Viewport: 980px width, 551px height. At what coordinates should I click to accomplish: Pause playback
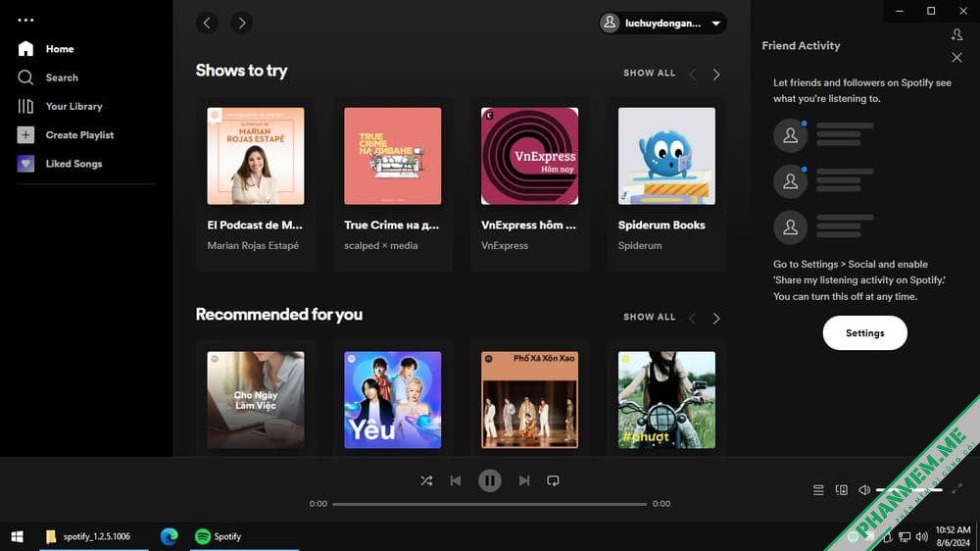click(x=490, y=481)
